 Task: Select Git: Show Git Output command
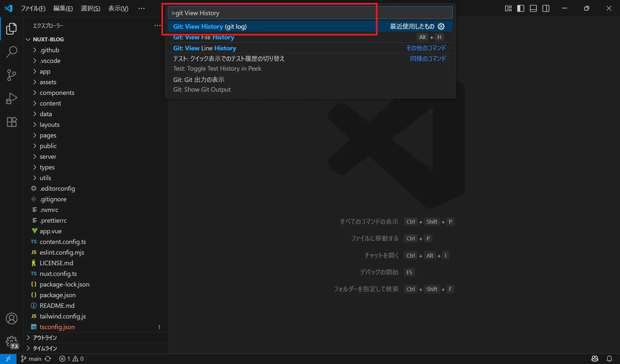(x=310, y=85)
